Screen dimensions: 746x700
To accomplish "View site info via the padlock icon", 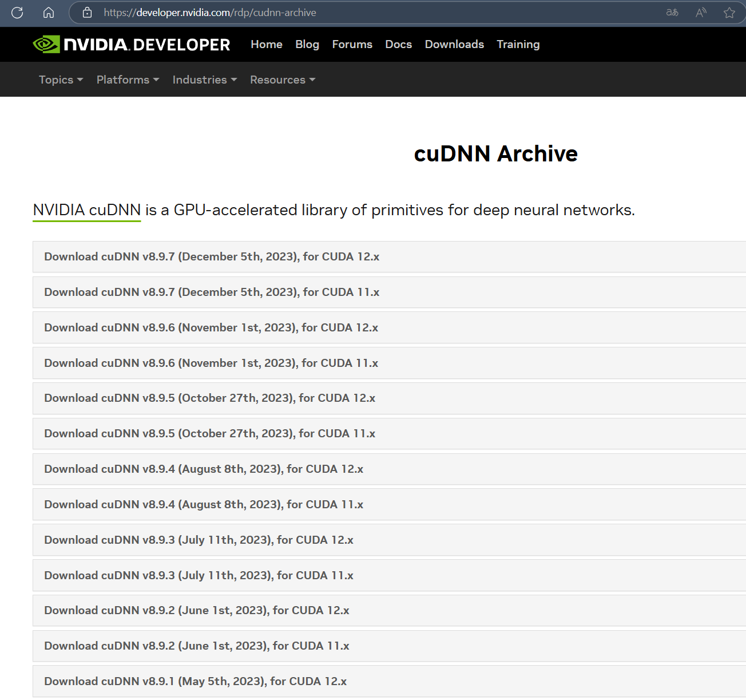I will [x=87, y=13].
